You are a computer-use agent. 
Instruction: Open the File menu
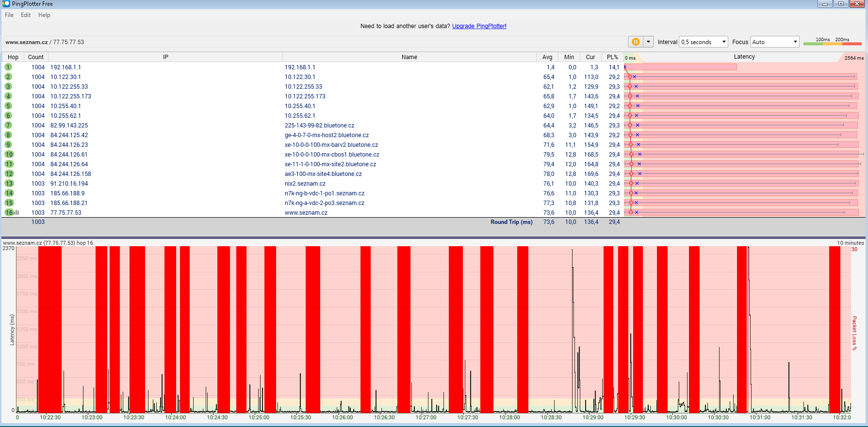tap(9, 15)
